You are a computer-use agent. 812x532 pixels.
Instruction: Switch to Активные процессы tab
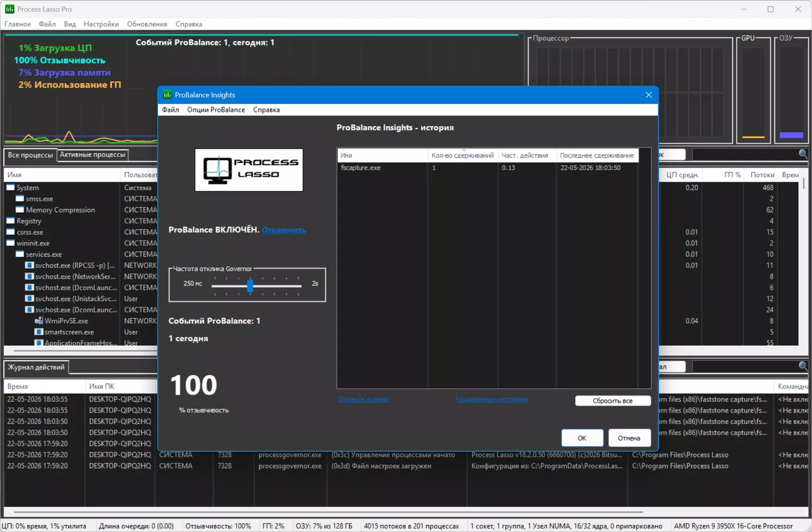[92, 154]
